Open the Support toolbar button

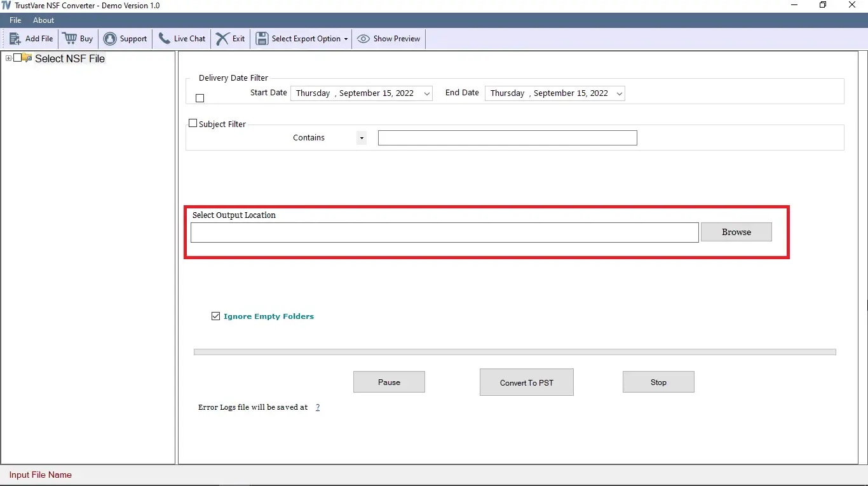pos(125,39)
